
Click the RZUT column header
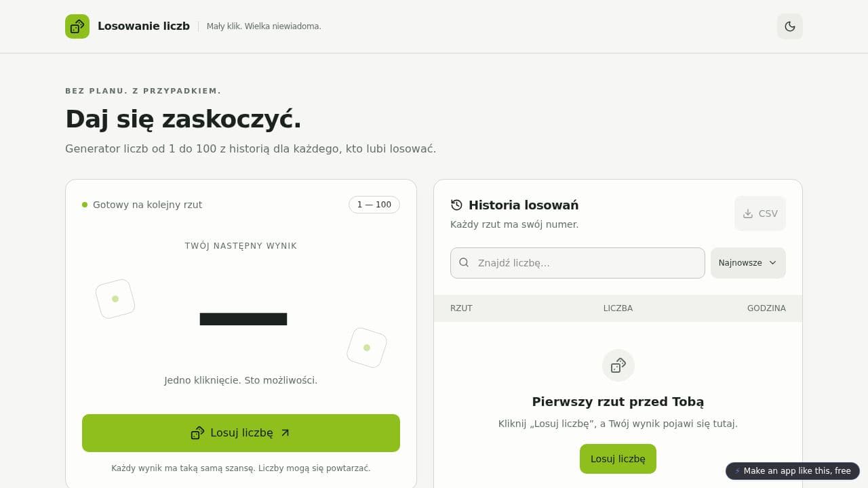461,308
